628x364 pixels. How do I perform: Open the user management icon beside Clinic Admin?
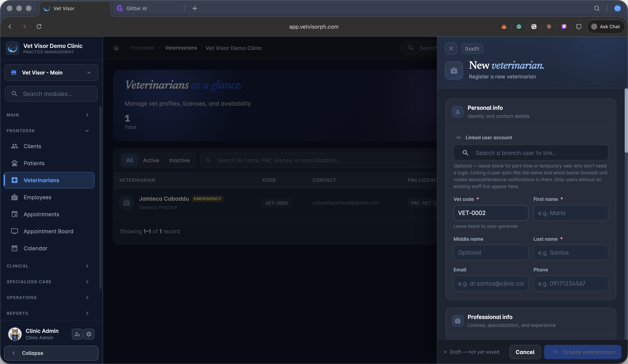[77, 334]
